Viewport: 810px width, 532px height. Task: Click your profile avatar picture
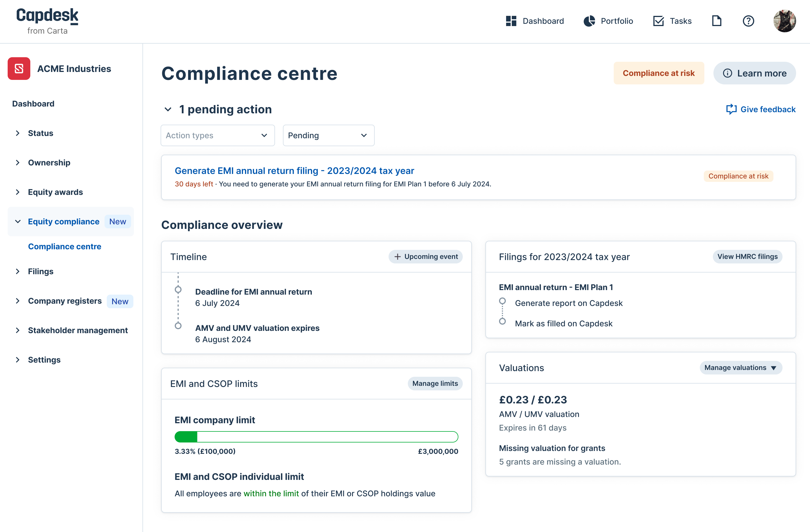785,21
